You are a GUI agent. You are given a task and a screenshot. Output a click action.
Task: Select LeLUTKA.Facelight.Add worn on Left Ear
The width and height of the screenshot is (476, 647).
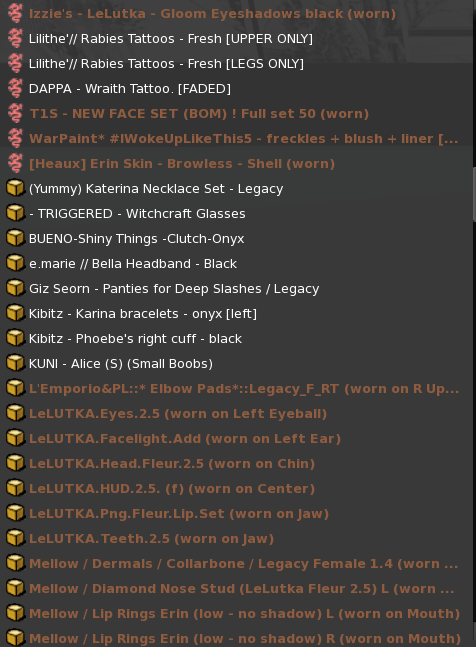pos(236,438)
